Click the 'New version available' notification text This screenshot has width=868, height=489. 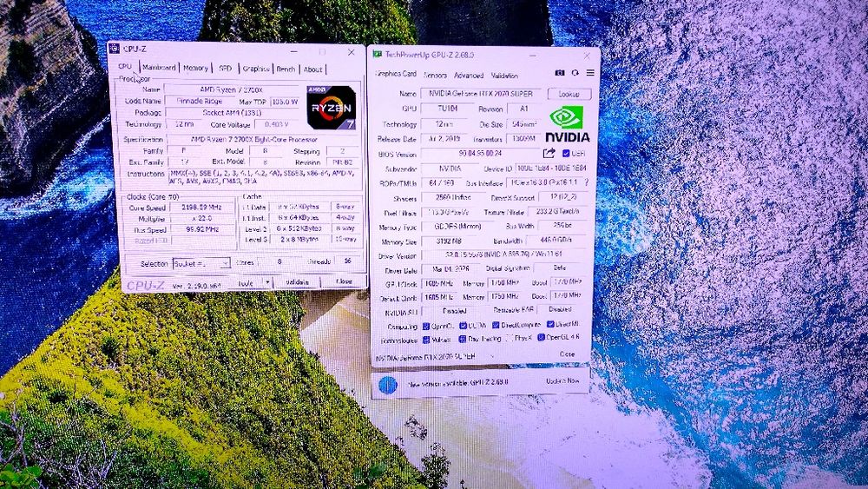pos(457,383)
